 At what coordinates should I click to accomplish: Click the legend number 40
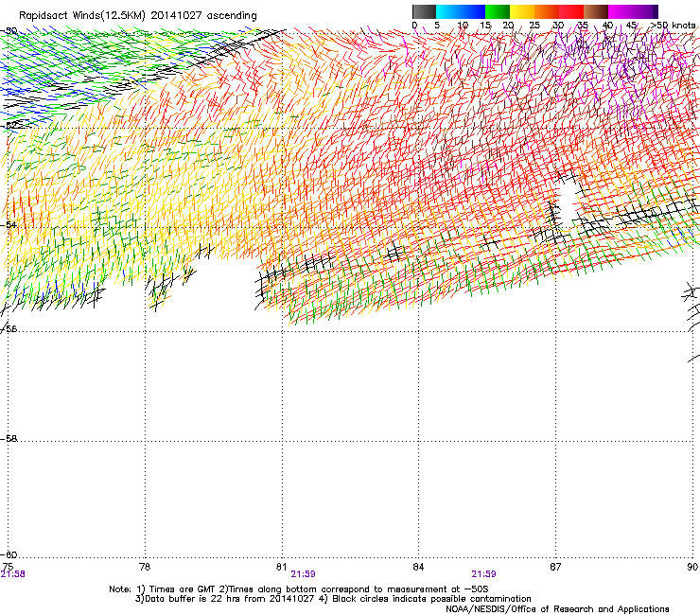coord(607,25)
